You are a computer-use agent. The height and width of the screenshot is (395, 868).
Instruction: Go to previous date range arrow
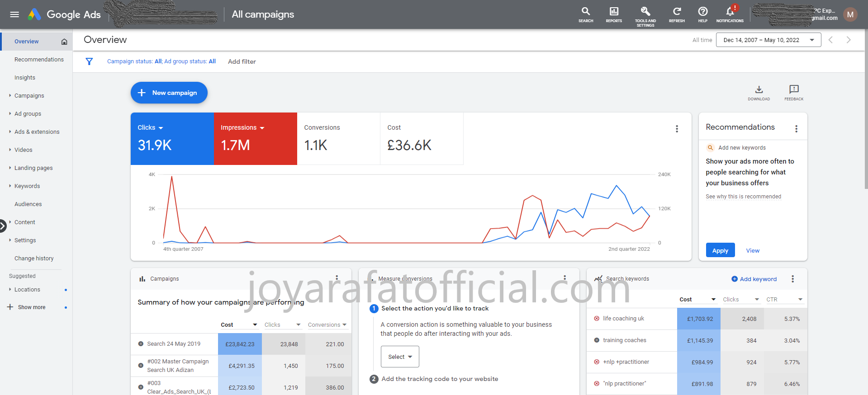click(x=830, y=40)
